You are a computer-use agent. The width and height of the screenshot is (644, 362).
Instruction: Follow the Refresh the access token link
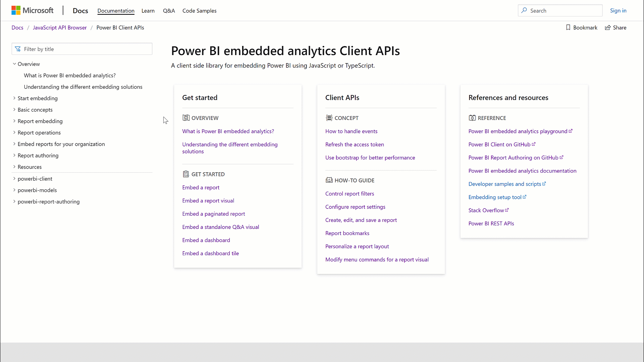pyautogui.click(x=355, y=144)
